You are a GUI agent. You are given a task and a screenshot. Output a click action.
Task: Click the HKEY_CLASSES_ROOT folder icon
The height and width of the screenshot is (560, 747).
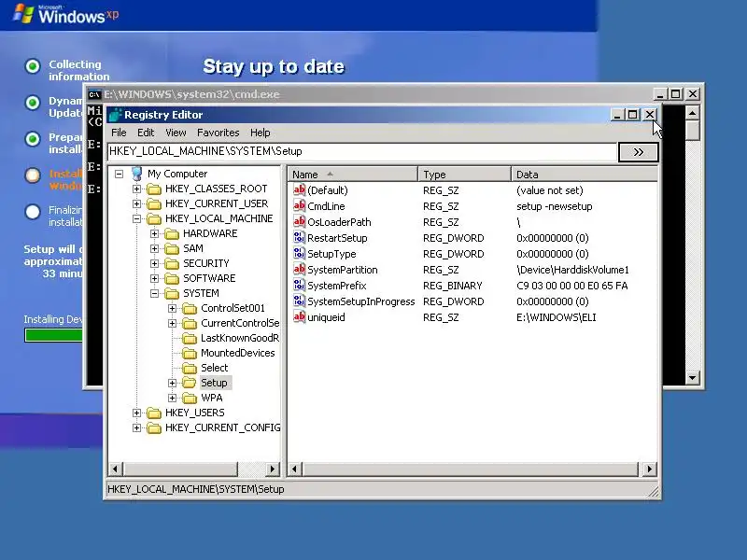point(154,189)
